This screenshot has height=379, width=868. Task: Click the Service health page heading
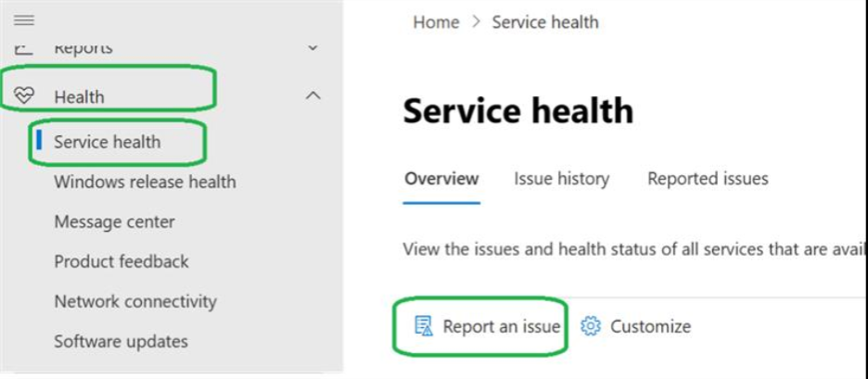(518, 110)
